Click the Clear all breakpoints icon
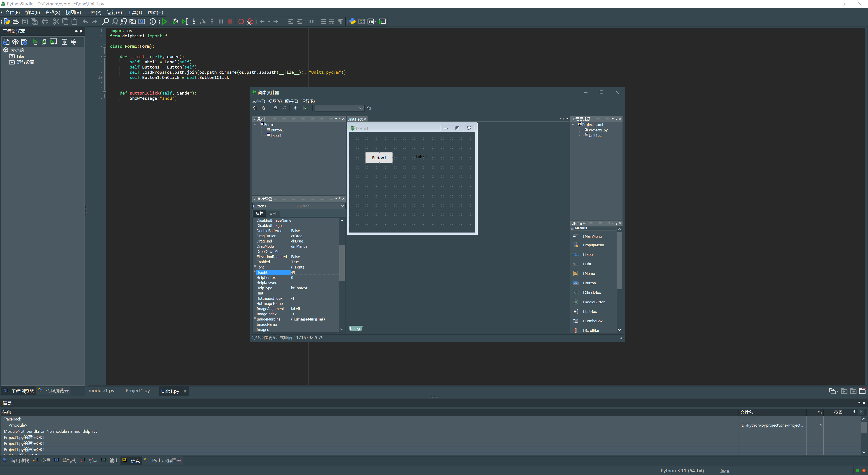Viewport: 868px width, 475px height. coord(250,21)
